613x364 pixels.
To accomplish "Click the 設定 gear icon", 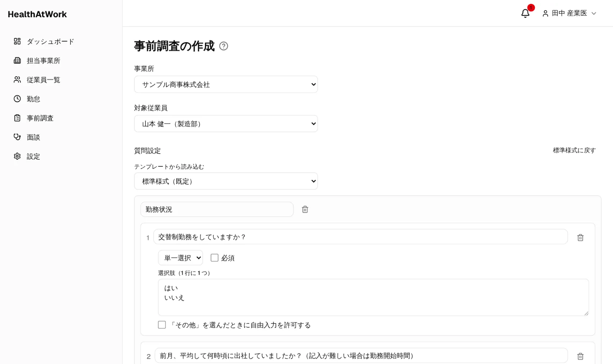I will (x=17, y=156).
